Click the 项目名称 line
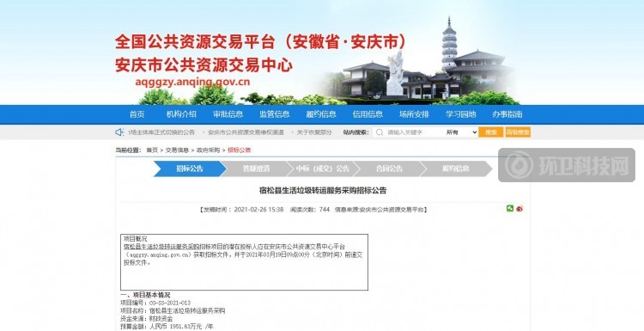 (x=173, y=311)
